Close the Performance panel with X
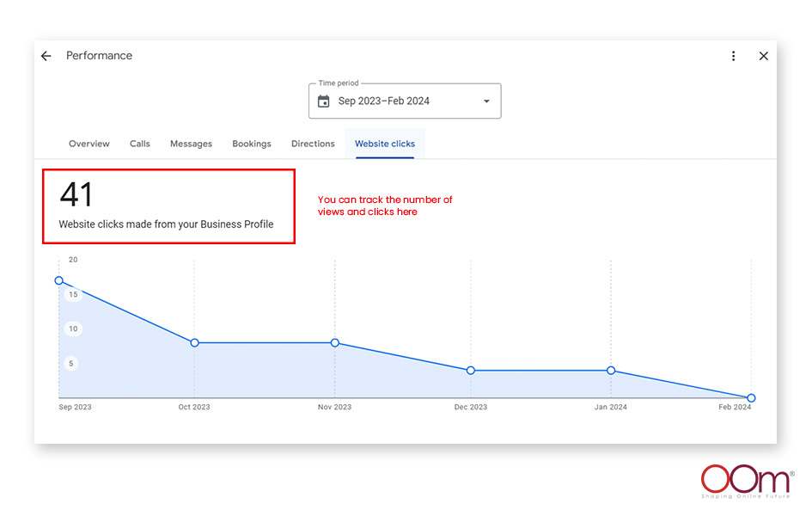Image resolution: width=812 pixels, height=516 pixels. point(763,56)
